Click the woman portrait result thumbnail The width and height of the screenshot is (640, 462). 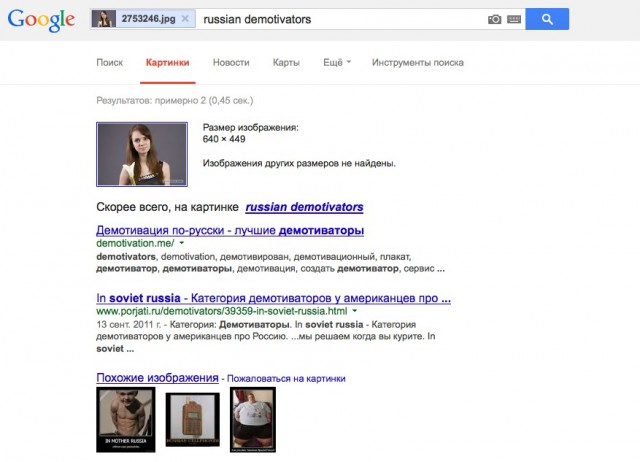(x=142, y=154)
